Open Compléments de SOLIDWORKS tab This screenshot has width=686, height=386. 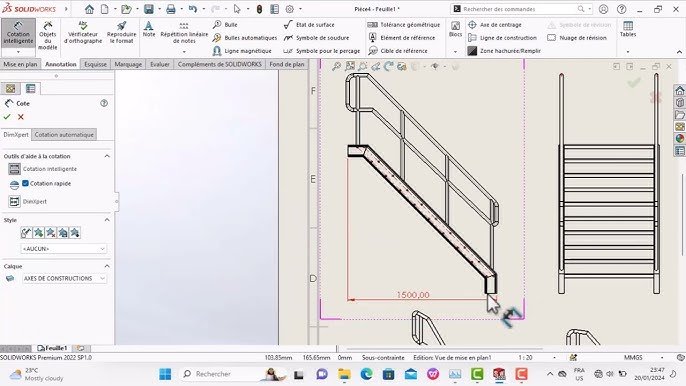click(x=220, y=64)
